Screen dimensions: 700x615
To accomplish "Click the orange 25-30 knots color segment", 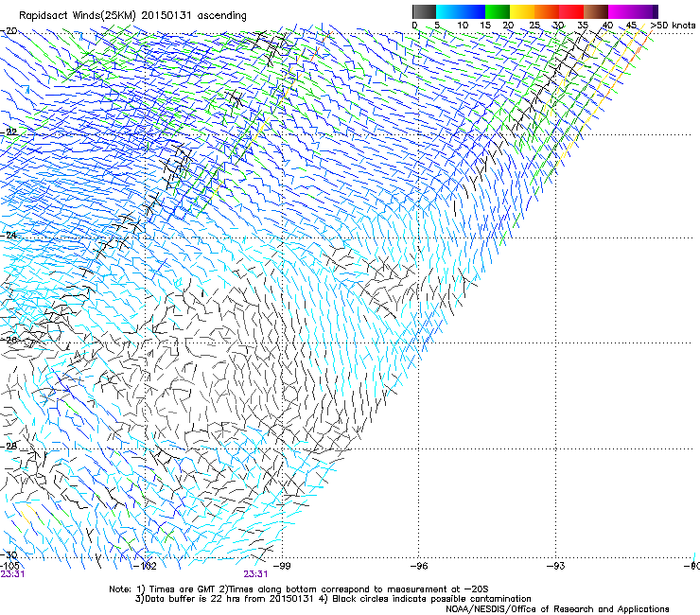I will pos(547,11).
